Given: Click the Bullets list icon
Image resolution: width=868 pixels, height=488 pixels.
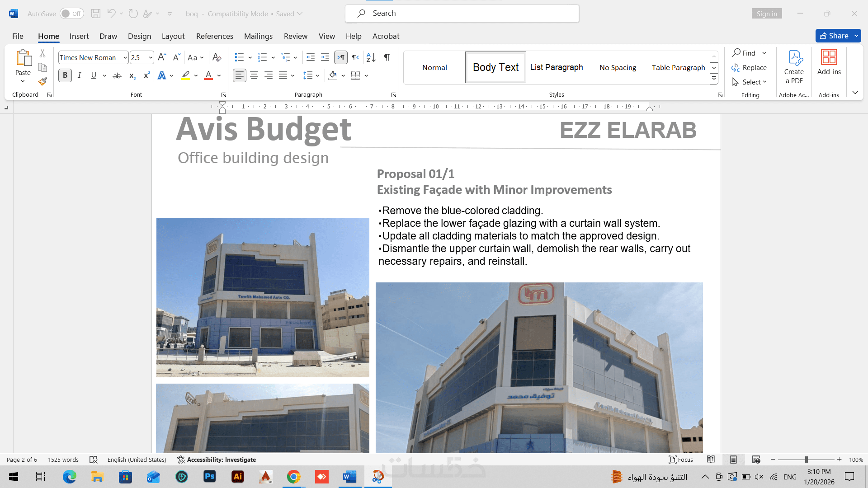Looking at the screenshot, I should click(x=239, y=57).
